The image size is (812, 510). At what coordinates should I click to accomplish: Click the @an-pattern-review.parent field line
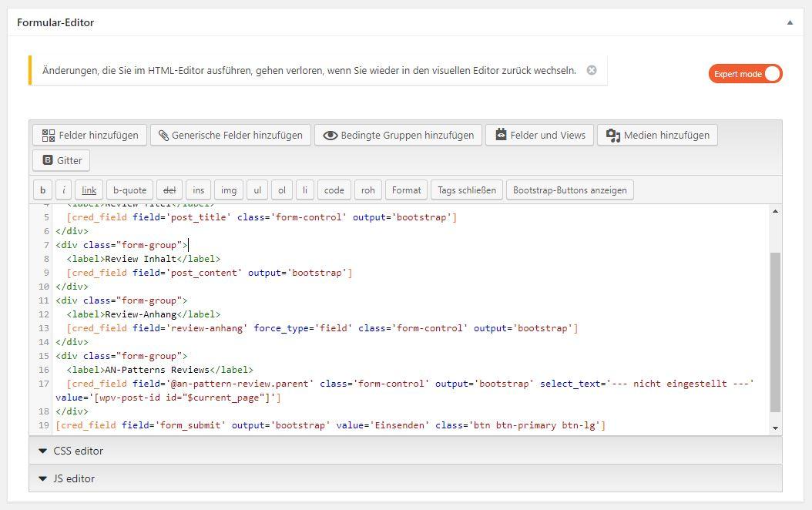pyautogui.click(x=410, y=384)
